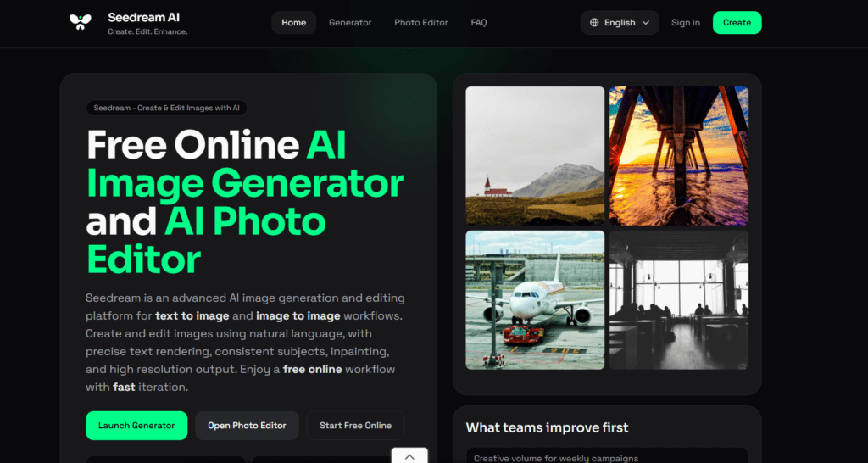Open the Generator page from navigation
Image resolution: width=868 pixels, height=463 pixels.
coord(350,23)
